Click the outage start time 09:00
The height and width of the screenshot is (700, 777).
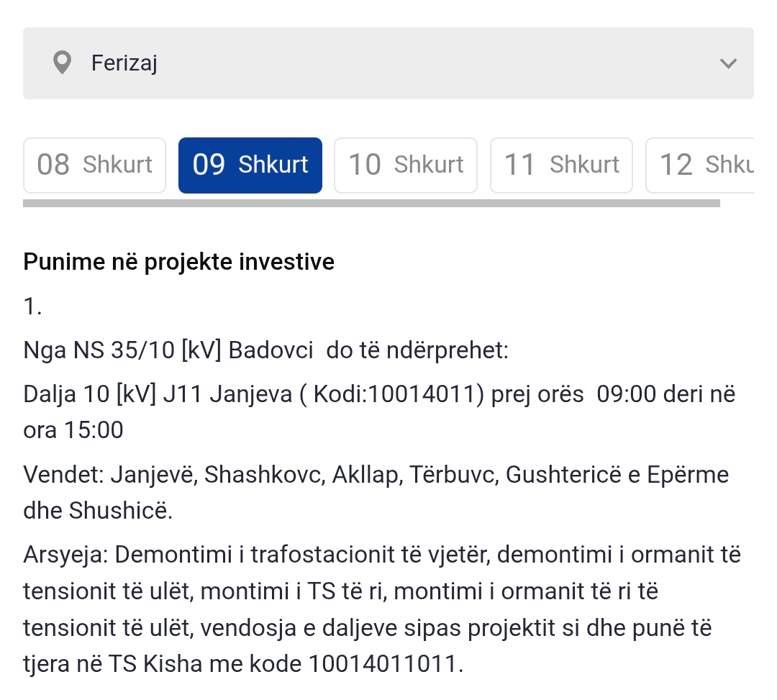point(623,395)
